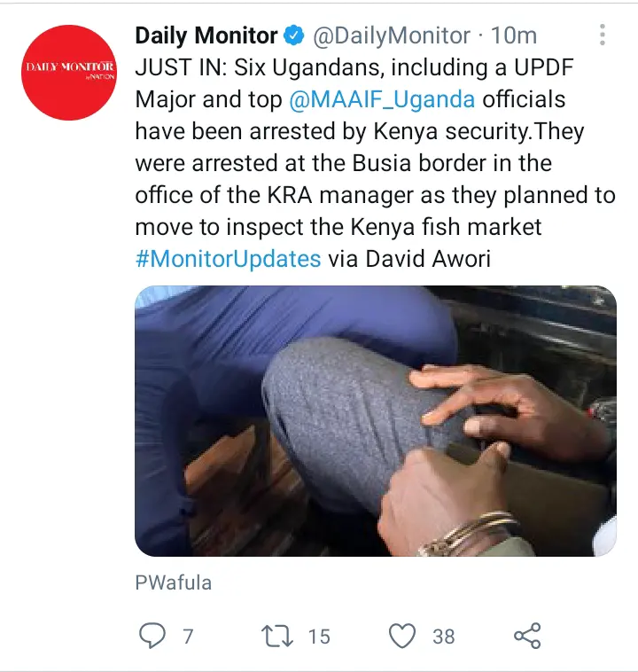Click the 'via David Awori' text in tweet
Screen dimensions: 638x672
tap(409, 259)
